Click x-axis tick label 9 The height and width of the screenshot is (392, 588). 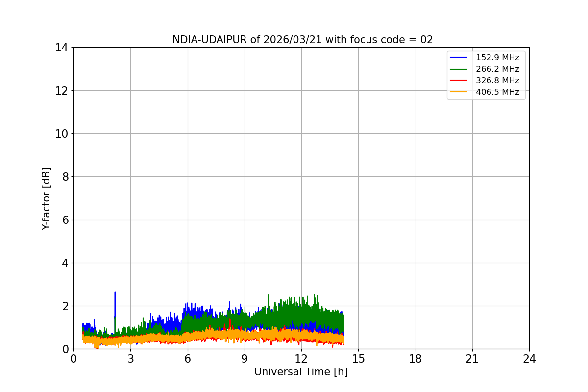(245, 359)
